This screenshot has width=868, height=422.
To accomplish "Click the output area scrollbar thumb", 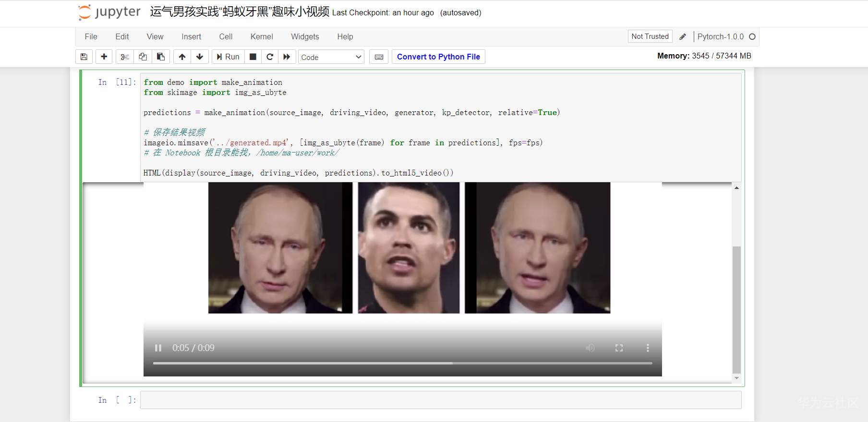I will tap(736, 309).
